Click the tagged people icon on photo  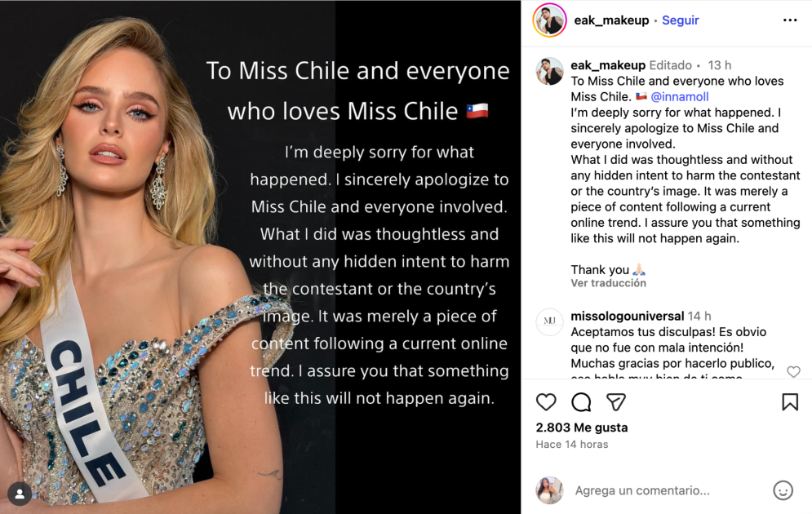[x=20, y=493]
